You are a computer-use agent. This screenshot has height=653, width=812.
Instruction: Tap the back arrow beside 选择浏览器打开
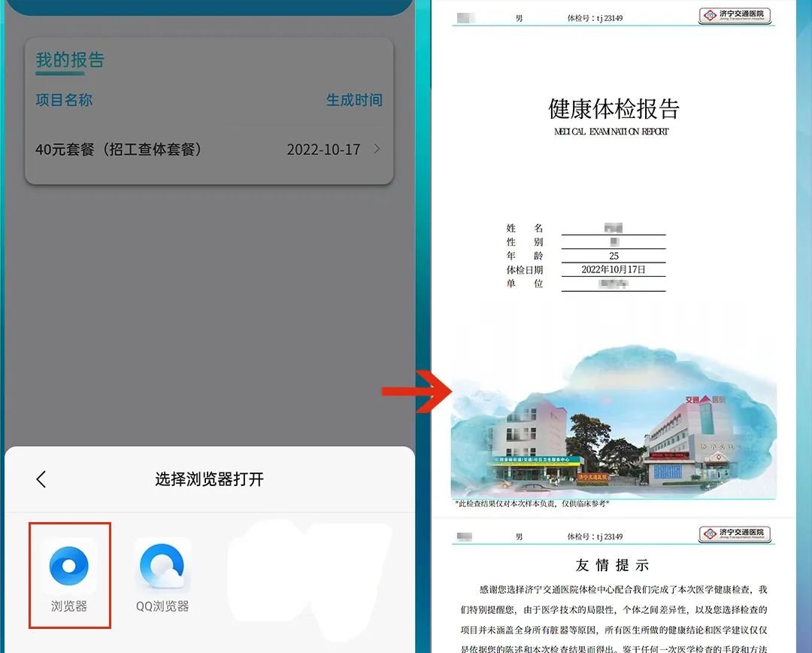[x=41, y=479]
